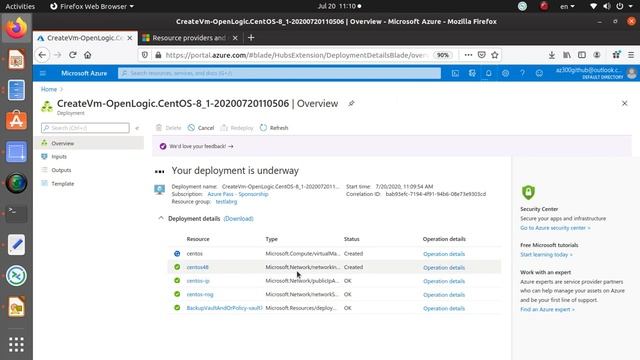Open the Firefox Web Browser app menu
The width and height of the screenshot is (640, 360).
92,6
